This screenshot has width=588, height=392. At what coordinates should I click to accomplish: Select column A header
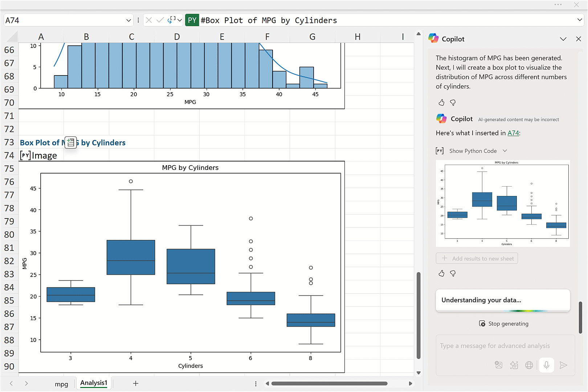click(x=41, y=37)
